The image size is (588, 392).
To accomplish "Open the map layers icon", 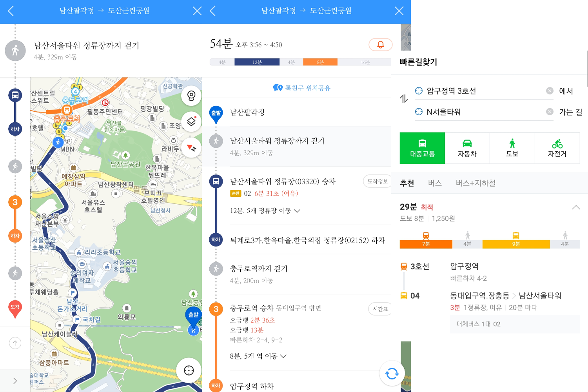I will [191, 122].
